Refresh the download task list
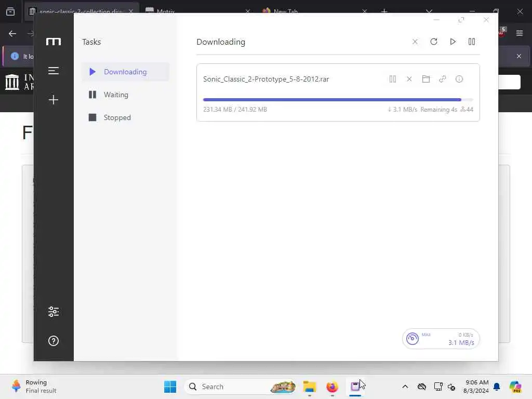This screenshot has height=399, width=532. (x=434, y=42)
